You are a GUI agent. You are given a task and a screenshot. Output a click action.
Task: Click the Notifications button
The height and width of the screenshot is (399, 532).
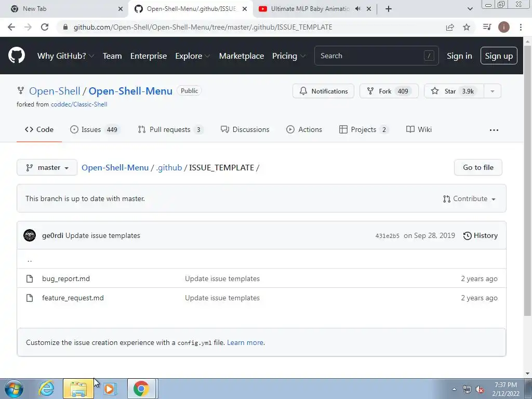point(323,91)
